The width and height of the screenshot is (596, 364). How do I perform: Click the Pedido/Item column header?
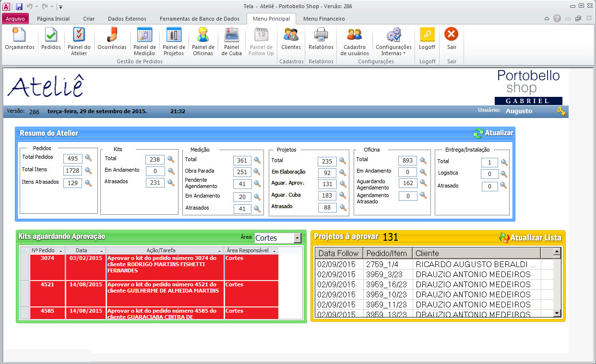pyautogui.click(x=387, y=253)
